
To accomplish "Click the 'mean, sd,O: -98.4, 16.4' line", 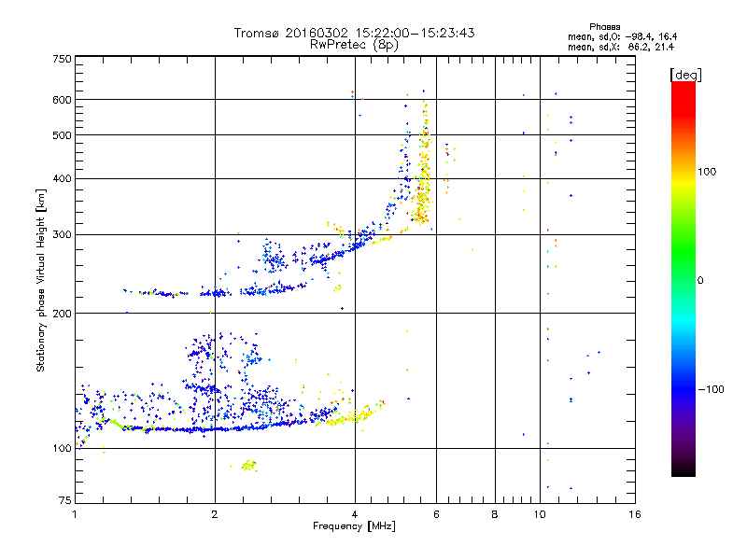I will tap(622, 36).
